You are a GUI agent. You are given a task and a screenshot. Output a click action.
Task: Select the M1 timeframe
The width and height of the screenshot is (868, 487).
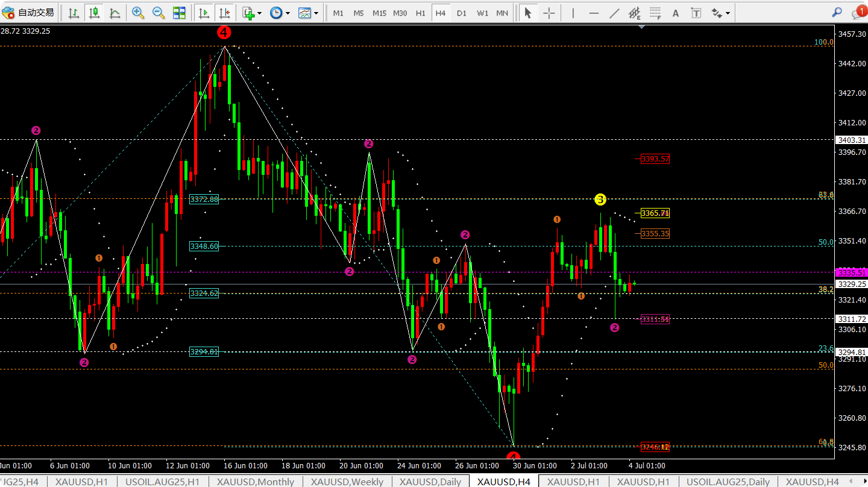click(338, 13)
